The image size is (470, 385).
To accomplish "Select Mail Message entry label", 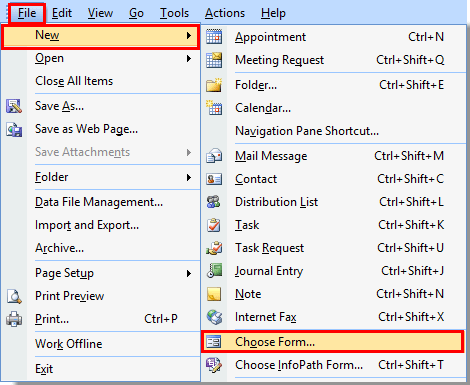I will coord(271,156).
